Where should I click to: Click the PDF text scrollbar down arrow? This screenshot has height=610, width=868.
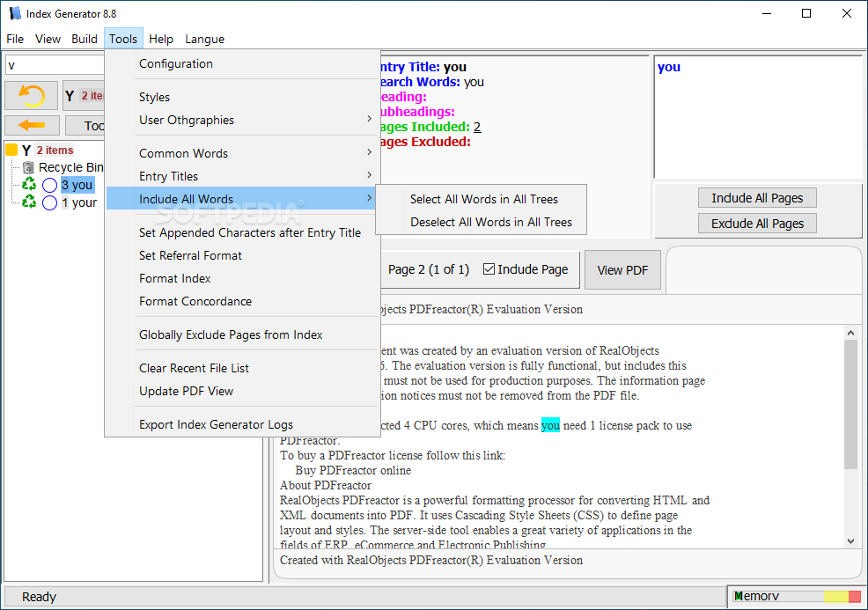point(851,541)
